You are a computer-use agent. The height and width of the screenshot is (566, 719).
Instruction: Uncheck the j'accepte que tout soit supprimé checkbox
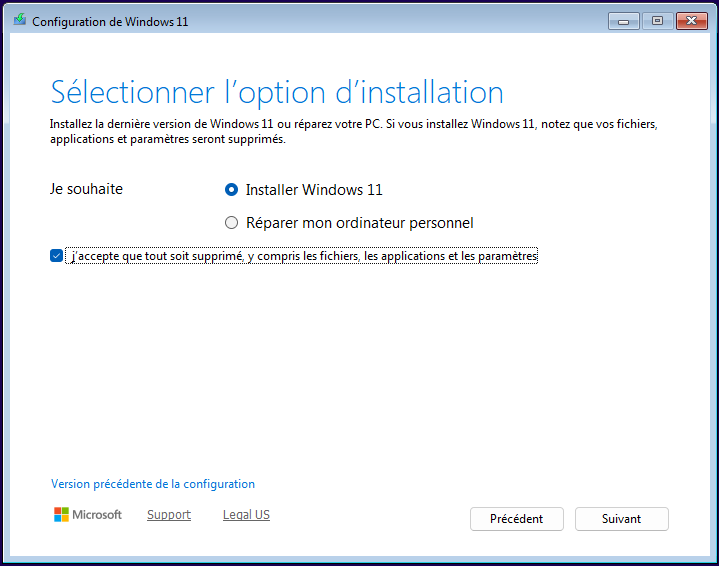coord(56,256)
